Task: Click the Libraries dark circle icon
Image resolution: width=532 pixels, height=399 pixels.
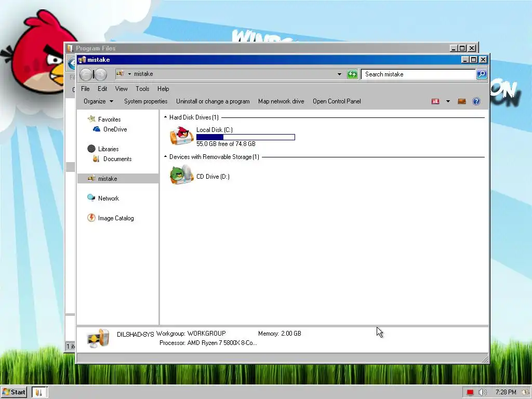Action: click(x=91, y=149)
